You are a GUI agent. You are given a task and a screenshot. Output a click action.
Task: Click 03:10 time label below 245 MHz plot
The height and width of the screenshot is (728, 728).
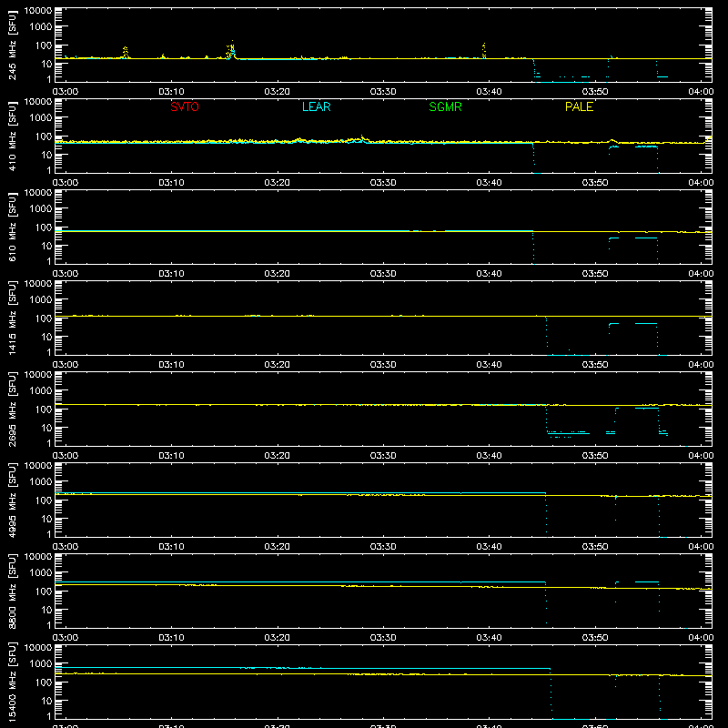pyautogui.click(x=171, y=92)
